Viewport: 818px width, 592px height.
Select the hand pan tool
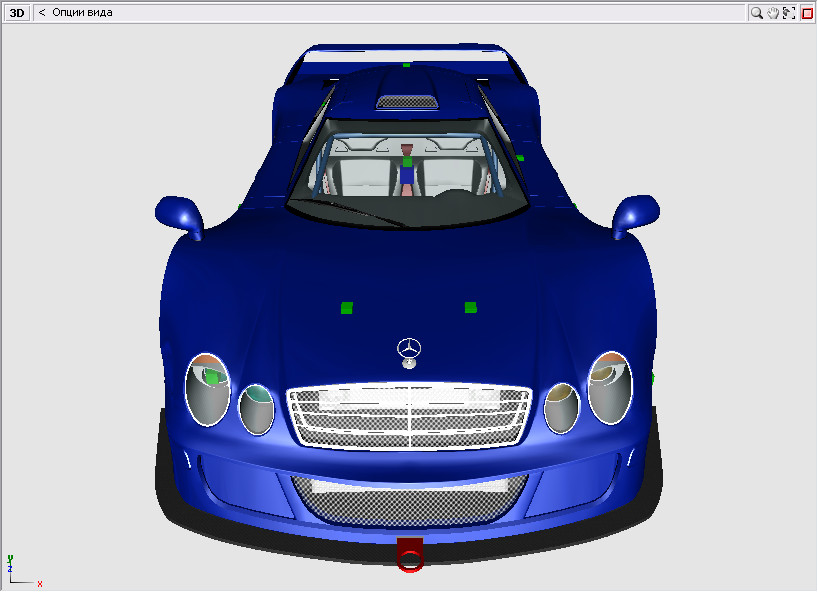(x=773, y=13)
